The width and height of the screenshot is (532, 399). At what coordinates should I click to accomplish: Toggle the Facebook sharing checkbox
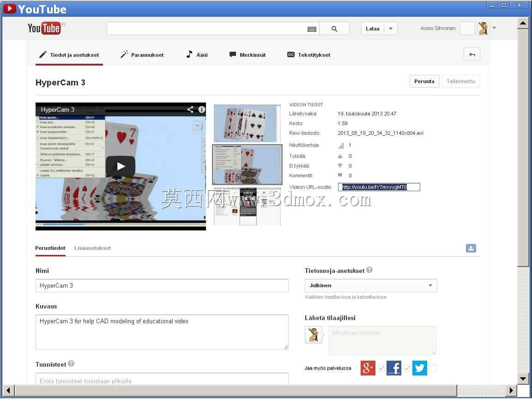click(407, 368)
